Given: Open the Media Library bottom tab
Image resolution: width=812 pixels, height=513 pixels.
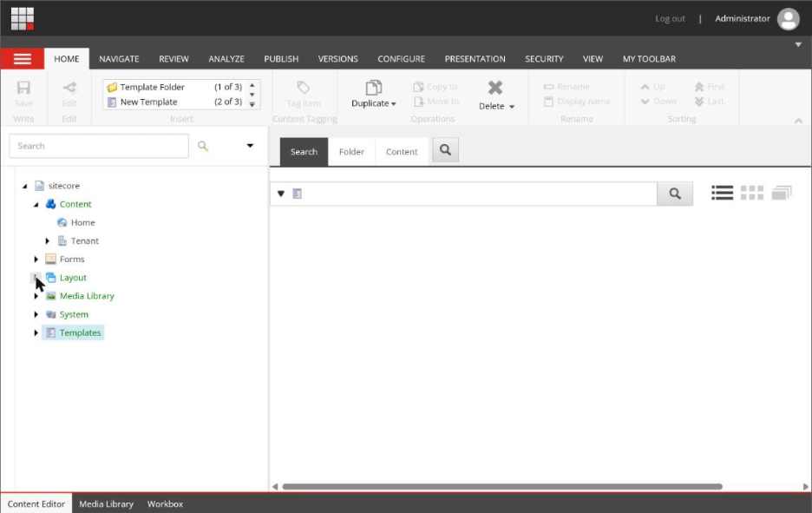Looking at the screenshot, I should (106, 503).
